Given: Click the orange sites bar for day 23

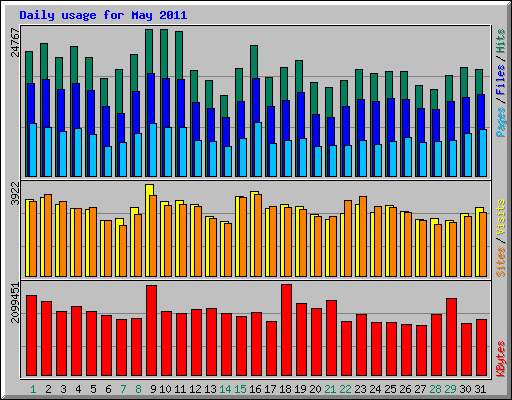Looking at the screenshot, I should [363, 236].
